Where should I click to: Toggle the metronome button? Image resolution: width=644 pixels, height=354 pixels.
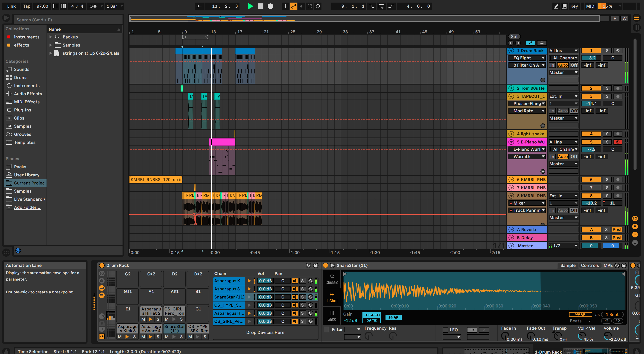[93, 6]
